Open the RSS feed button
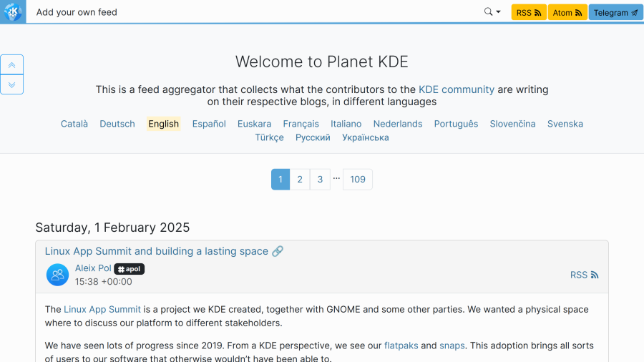Image resolution: width=644 pixels, height=362 pixels. (529, 13)
